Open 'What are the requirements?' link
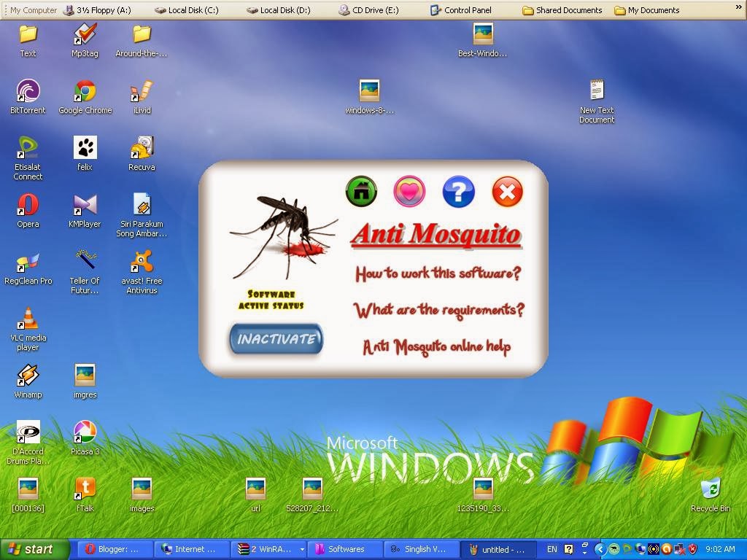 (x=438, y=311)
